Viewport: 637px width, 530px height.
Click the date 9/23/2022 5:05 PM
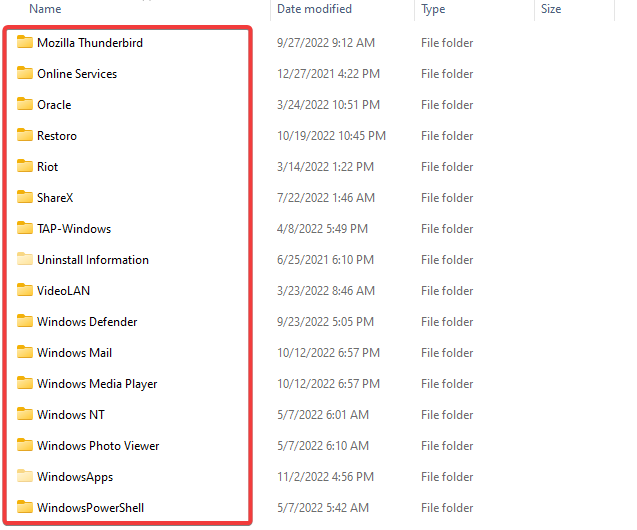click(325, 322)
